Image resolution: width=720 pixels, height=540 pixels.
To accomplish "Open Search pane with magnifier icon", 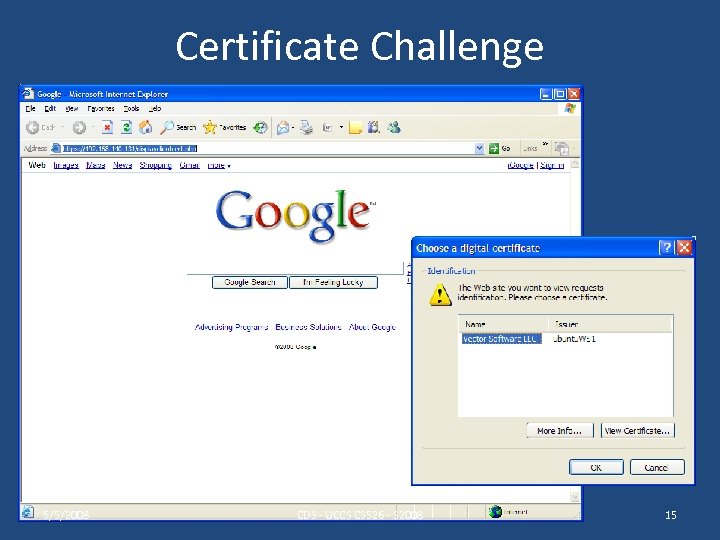I will pyautogui.click(x=178, y=127).
